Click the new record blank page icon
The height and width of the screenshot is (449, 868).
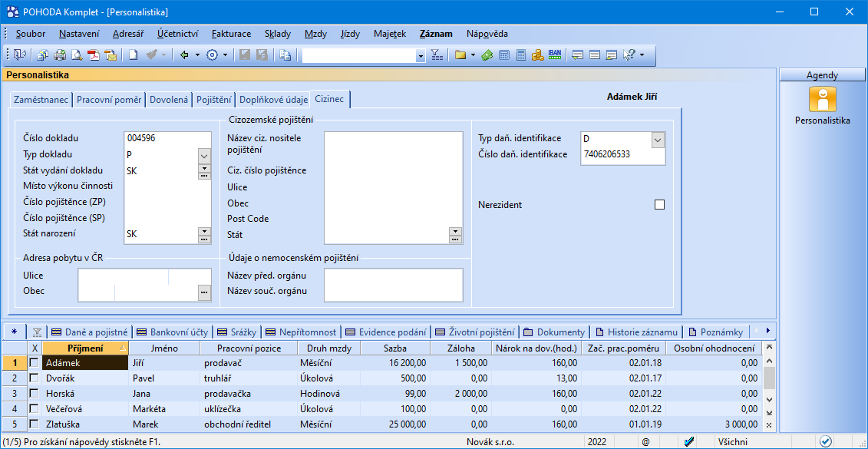[x=133, y=55]
